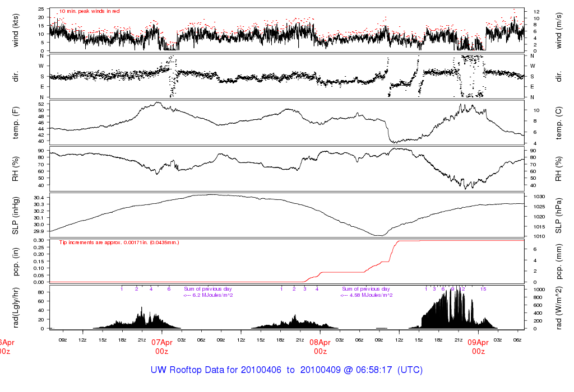
Task: Click the purple '15' hour marker in radiation panel
Action: [483, 289]
